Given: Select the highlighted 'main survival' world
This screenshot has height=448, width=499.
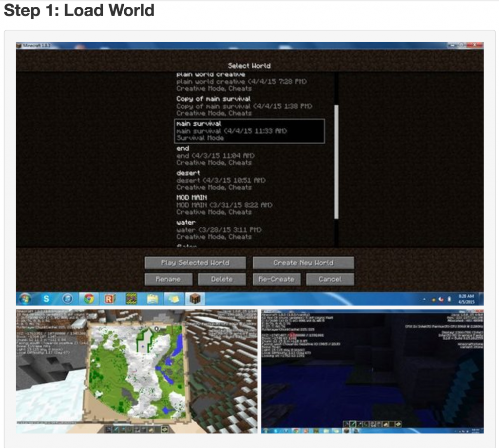Looking at the screenshot, I should 249,131.
